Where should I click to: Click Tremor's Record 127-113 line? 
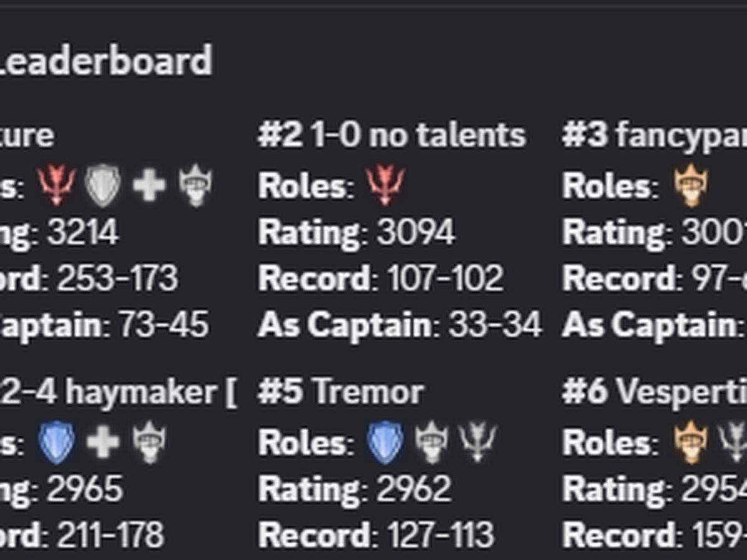(376, 535)
